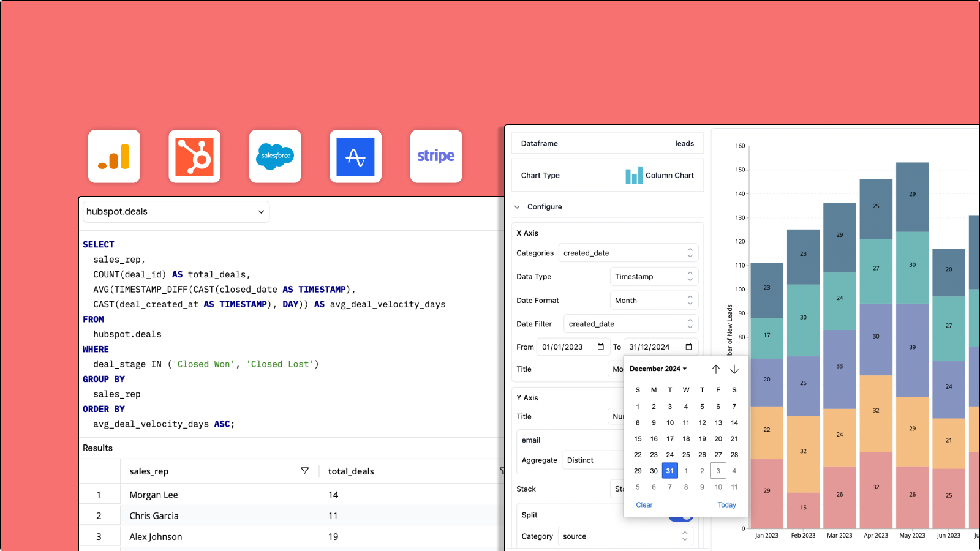Click the Clear link in the calendar
Screen dimensions: 980x551
pyautogui.click(x=644, y=504)
